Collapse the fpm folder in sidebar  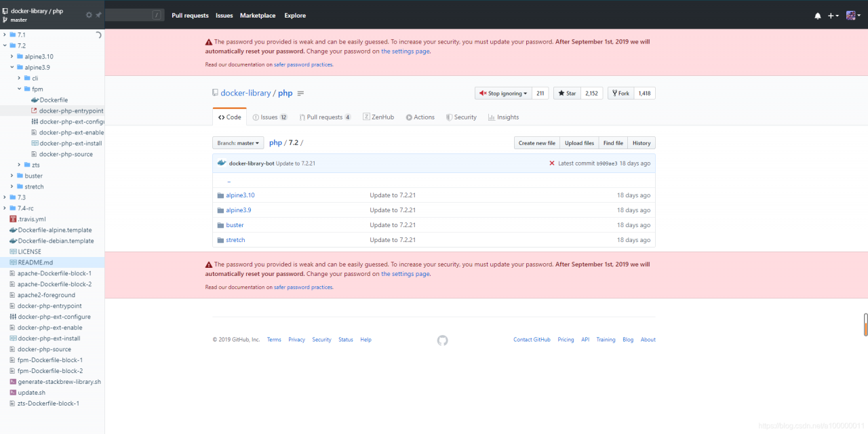click(19, 89)
